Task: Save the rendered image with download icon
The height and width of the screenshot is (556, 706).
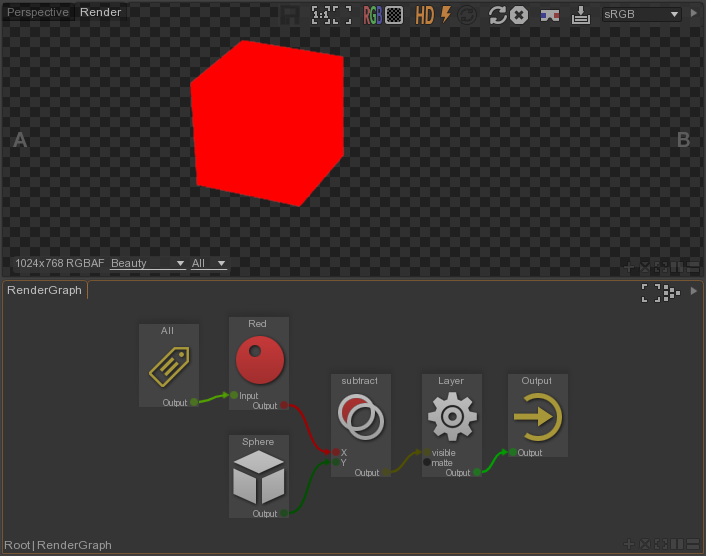Action: pyautogui.click(x=581, y=14)
